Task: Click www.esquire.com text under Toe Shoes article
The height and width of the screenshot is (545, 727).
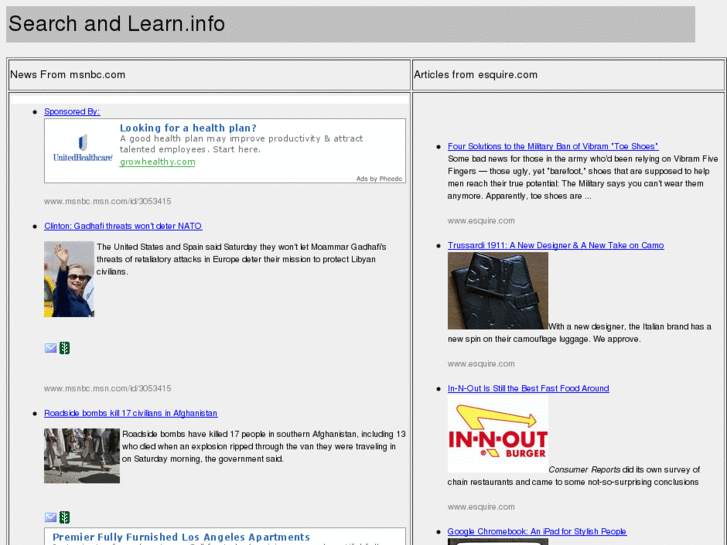Action: click(x=481, y=221)
